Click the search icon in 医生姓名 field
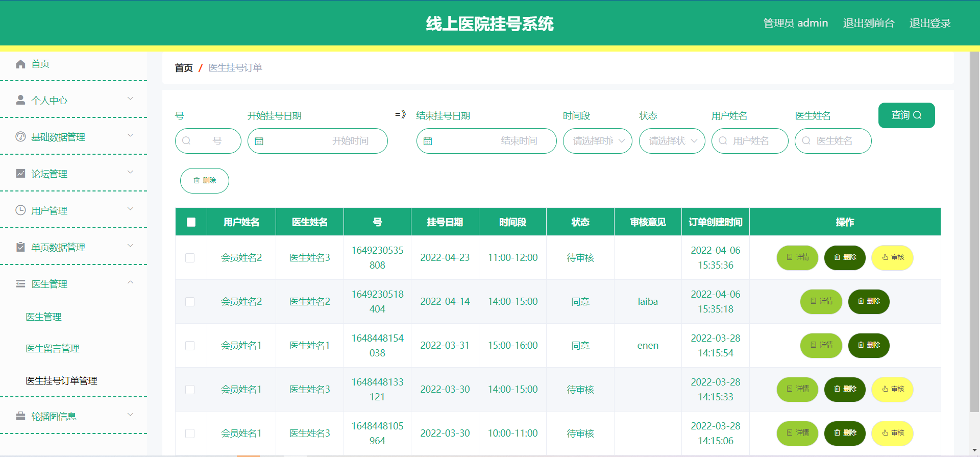The height and width of the screenshot is (457, 980). (x=806, y=141)
